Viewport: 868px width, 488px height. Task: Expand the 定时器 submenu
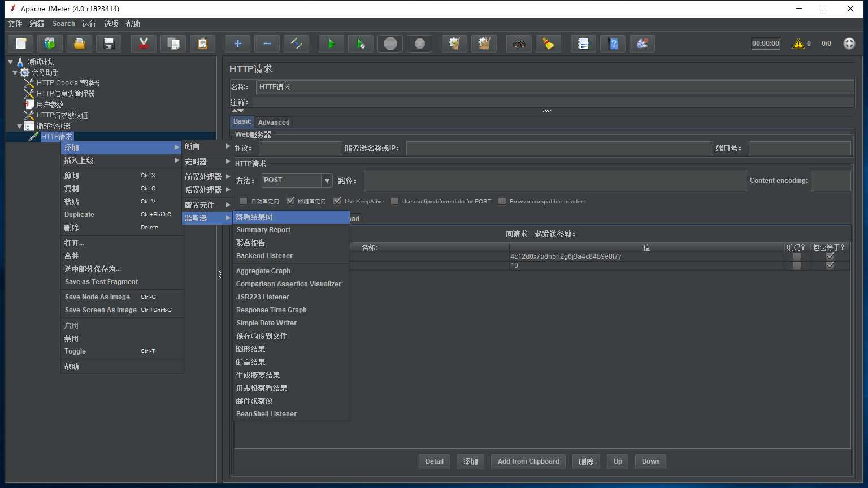[207, 162]
